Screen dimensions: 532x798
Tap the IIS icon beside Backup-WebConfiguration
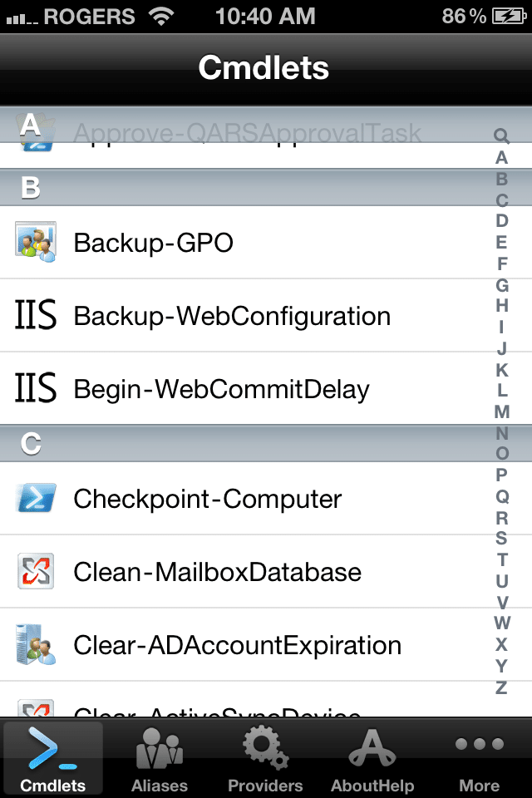point(36,316)
